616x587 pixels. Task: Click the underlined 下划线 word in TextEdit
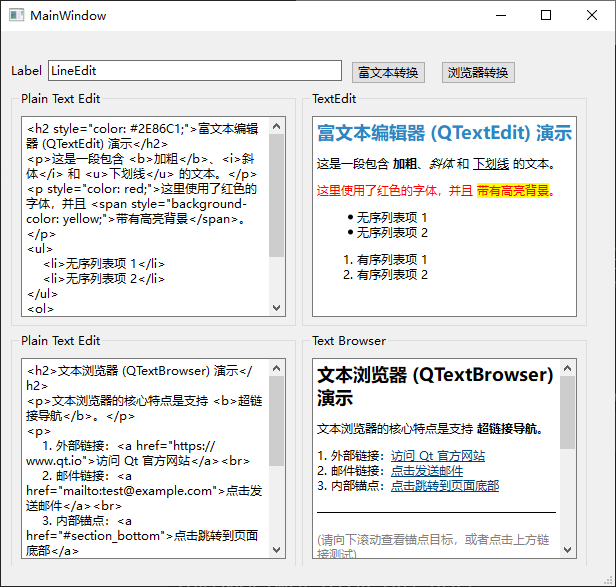tap(491, 163)
